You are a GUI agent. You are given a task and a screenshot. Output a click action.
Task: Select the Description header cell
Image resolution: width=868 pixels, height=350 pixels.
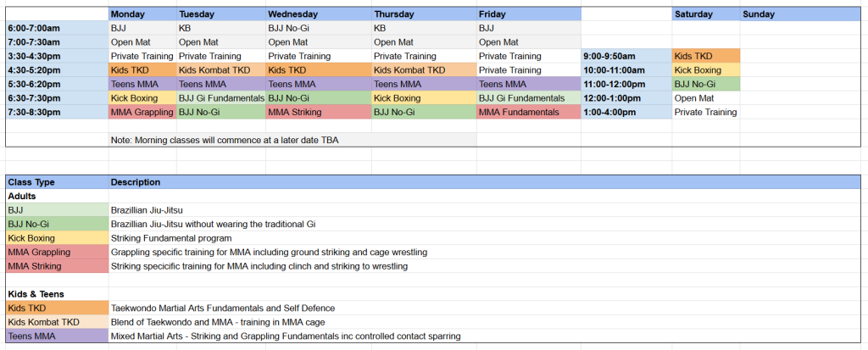pos(136,182)
